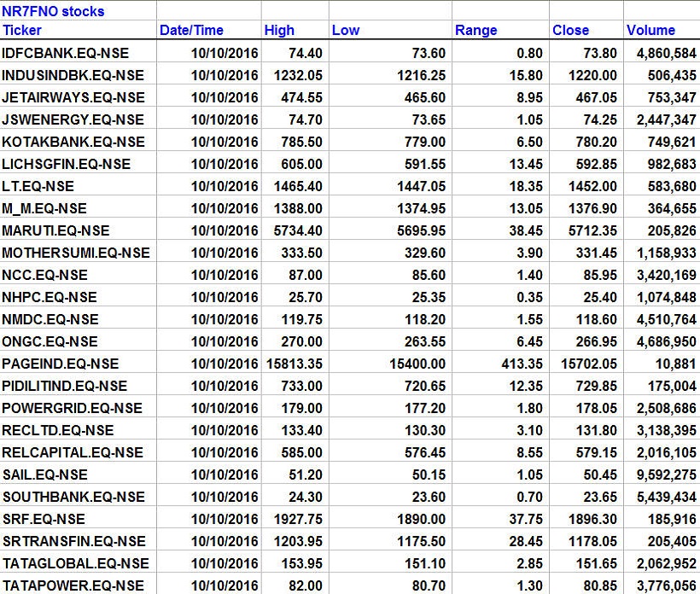Click the High column header
700x594 pixels.
(x=279, y=31)
